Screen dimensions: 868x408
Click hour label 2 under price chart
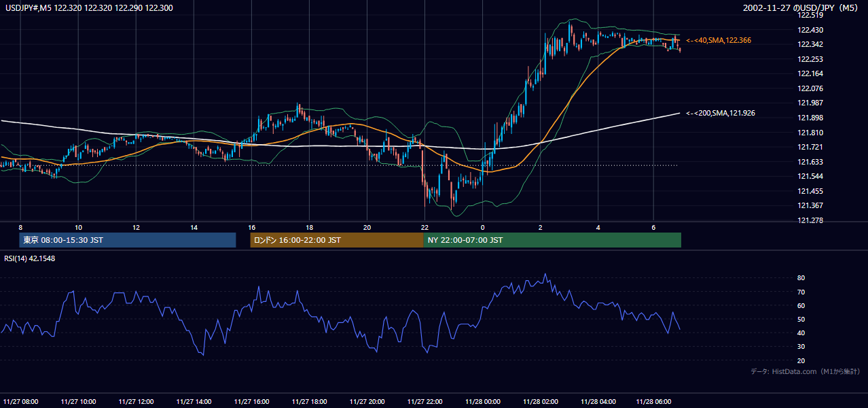(x=541, y=227)
